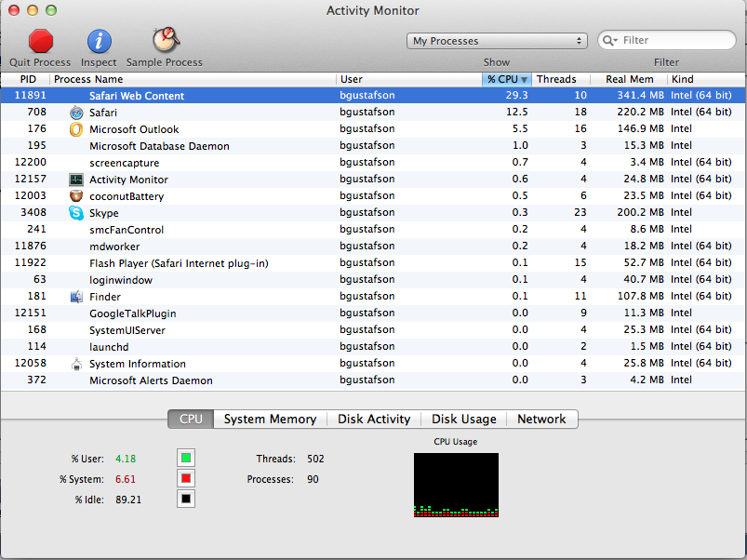Click PID 12058 in the list
The width and height of the screenshot is (747, 560).
31,363
